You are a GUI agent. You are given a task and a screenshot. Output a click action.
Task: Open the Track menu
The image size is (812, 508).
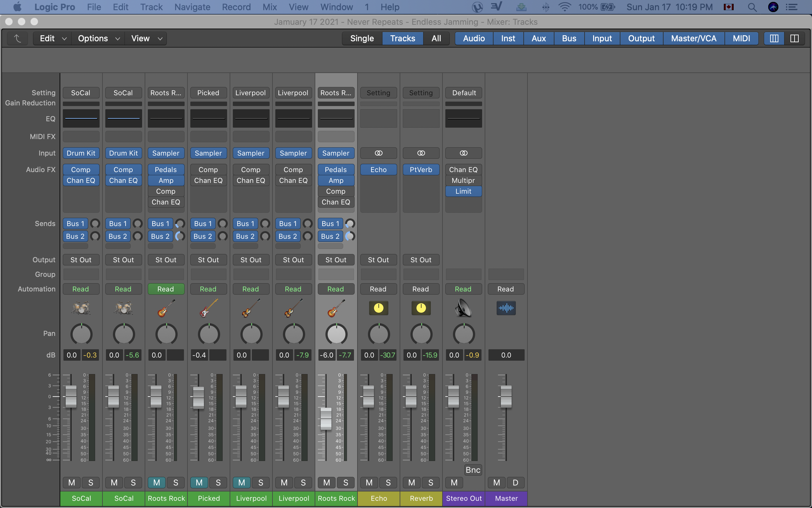point(151,7)
